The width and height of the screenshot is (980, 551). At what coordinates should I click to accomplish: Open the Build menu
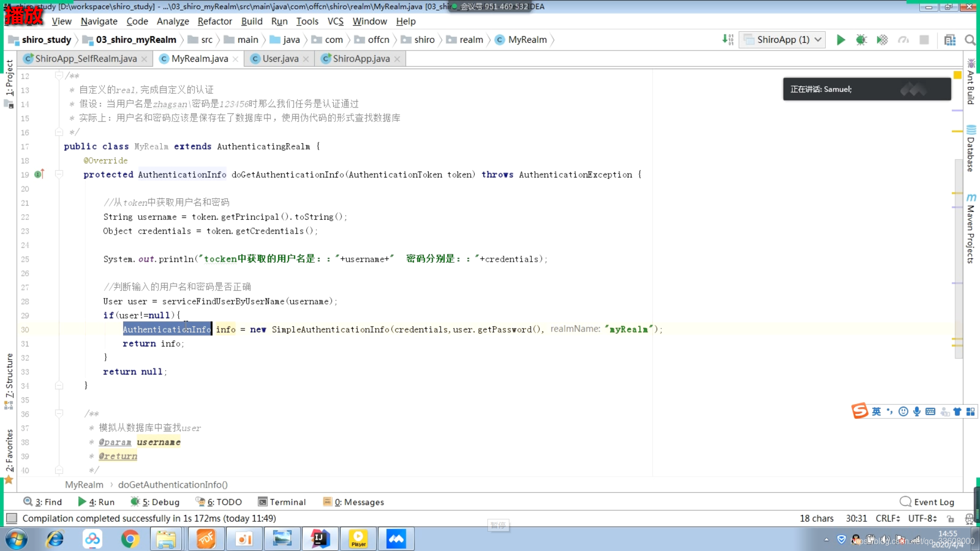252,21
